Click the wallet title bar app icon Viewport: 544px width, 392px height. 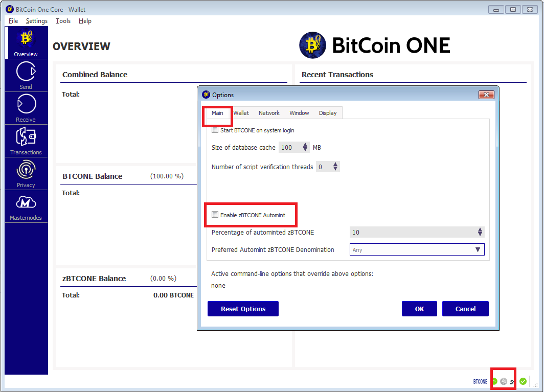tap(10, 9)
